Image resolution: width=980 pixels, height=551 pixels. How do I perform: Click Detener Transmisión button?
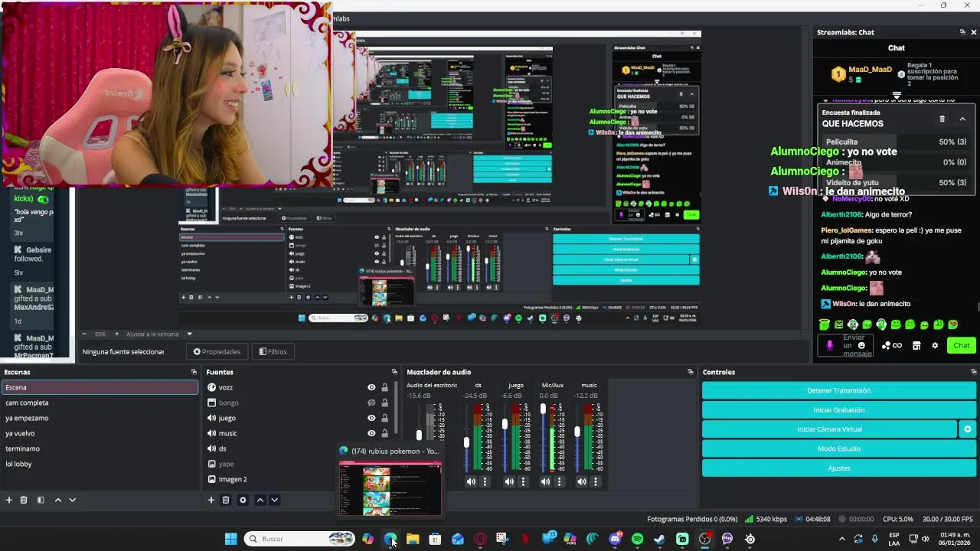(838, 390)
